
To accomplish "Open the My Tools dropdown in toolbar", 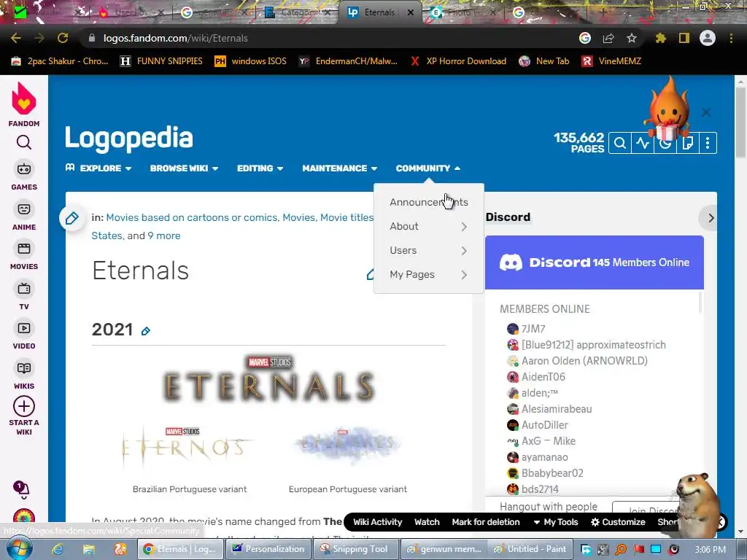I will [555, 522].
